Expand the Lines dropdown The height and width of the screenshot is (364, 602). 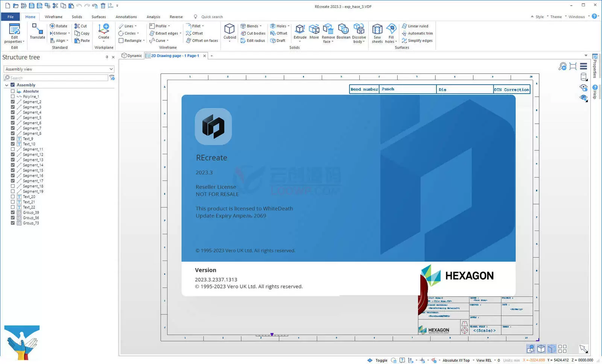[x=135, y=26]
